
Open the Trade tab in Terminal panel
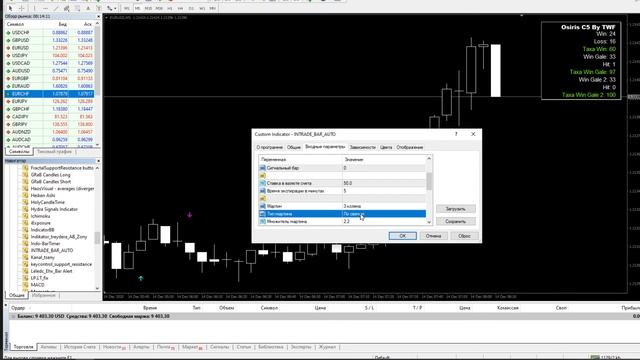pyautogui.click(x=23, y=347)
